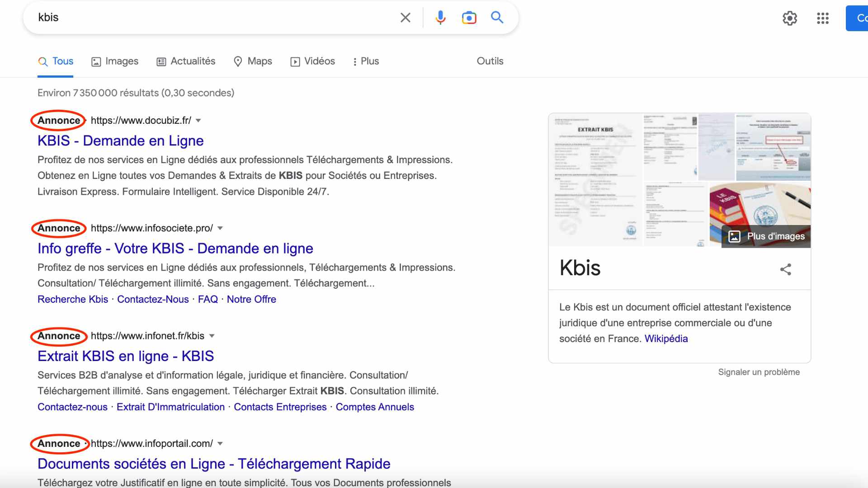
Task: Open the Contacts Entreprises sitelink
Action: click(280, 407)
